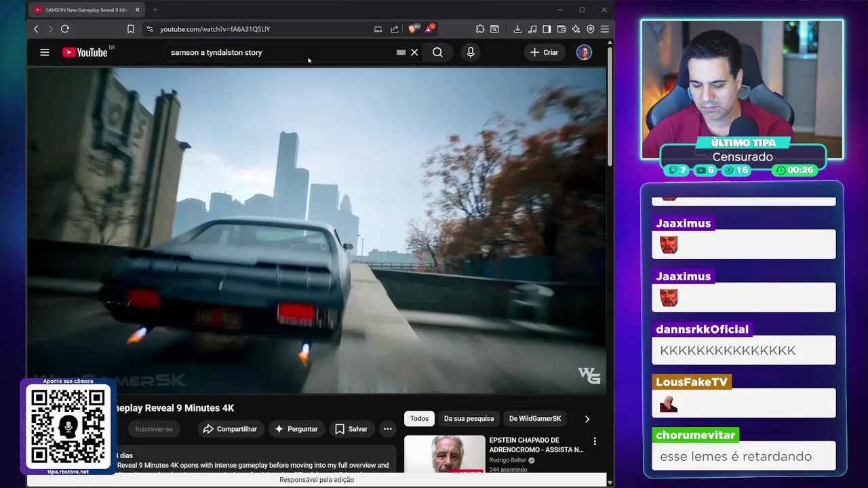The image size is (868, 488).
Task: Open the YouTube guide hamburger menu
Action: 45,52
